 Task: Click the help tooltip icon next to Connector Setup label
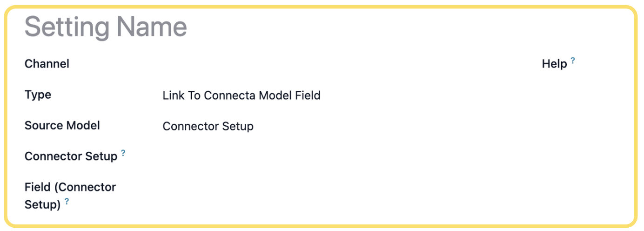[123, 153]
